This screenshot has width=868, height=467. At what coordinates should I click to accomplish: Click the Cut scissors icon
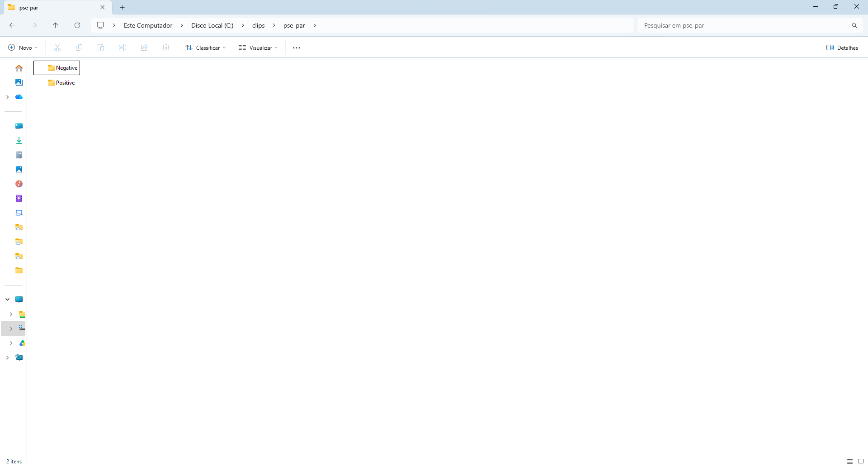point(57,48)
